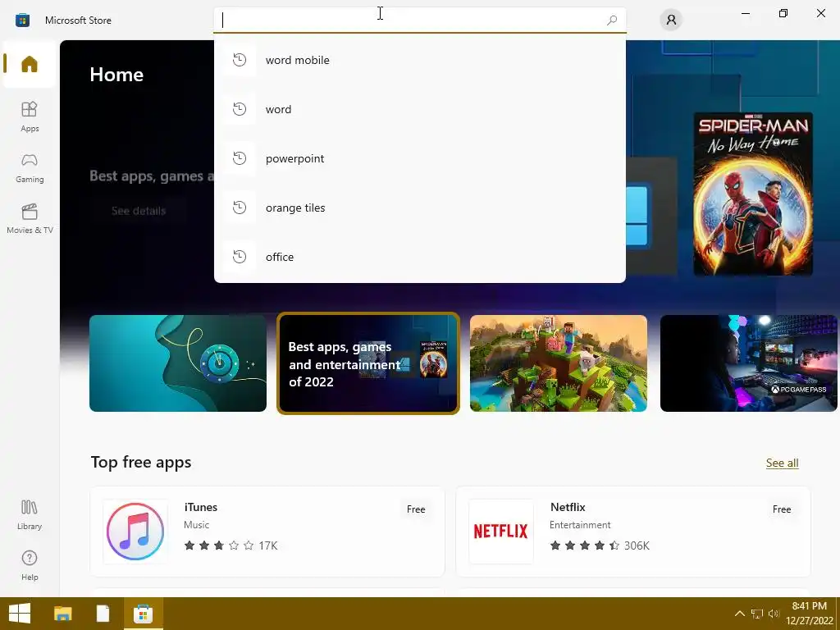Viewport: 840px width, 630px height.
Task: Click the Home page heading
Action: (116, 75)
